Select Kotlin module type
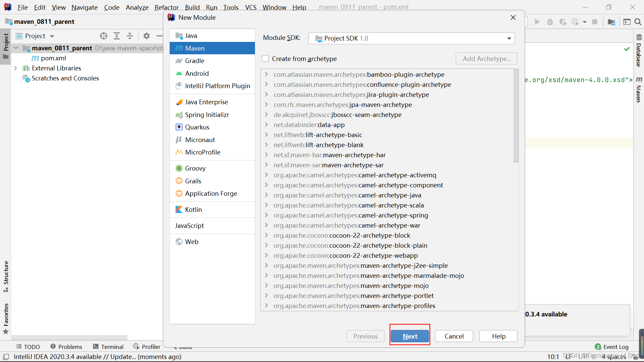644x362 pixels. [212, 209]
